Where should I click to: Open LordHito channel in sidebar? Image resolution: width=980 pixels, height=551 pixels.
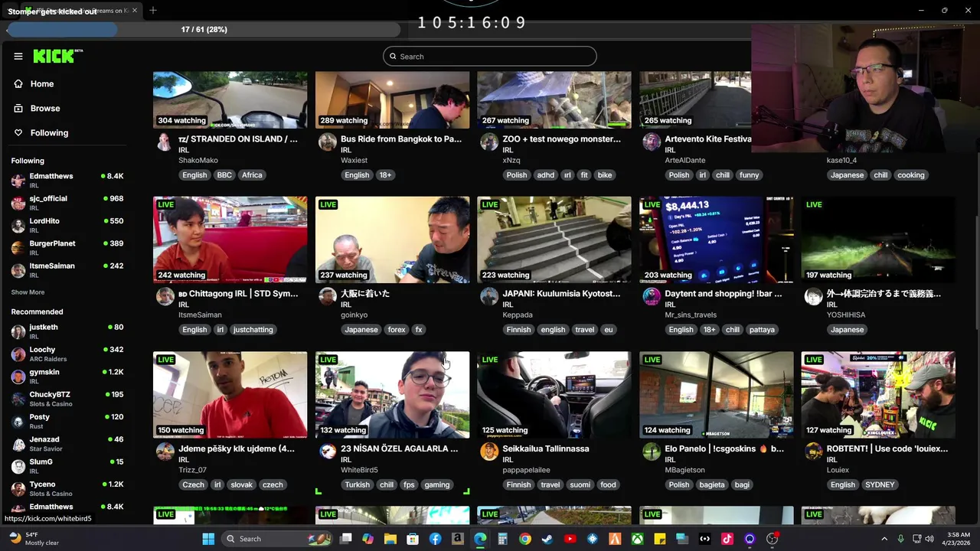pyautogui.click(x=67, y=225)
